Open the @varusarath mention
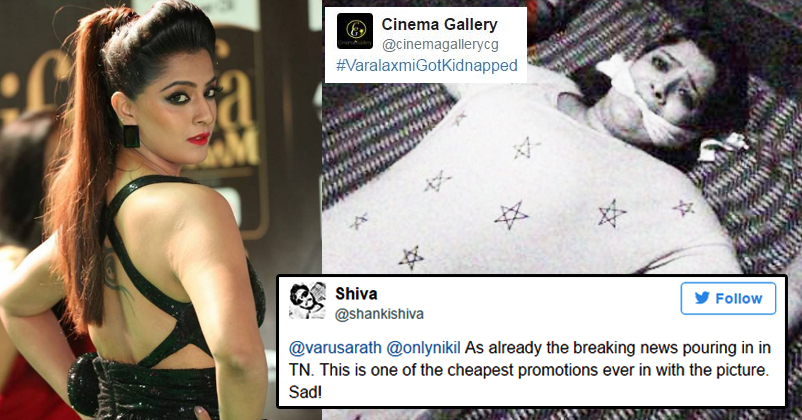This screenshot has width=802, height=420. (x=335, y=348)
